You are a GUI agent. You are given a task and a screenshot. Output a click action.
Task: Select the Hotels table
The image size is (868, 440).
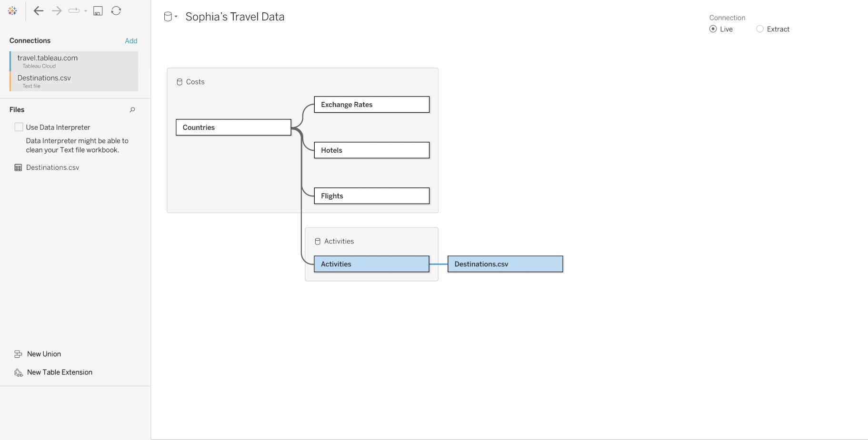coord(372,150)
